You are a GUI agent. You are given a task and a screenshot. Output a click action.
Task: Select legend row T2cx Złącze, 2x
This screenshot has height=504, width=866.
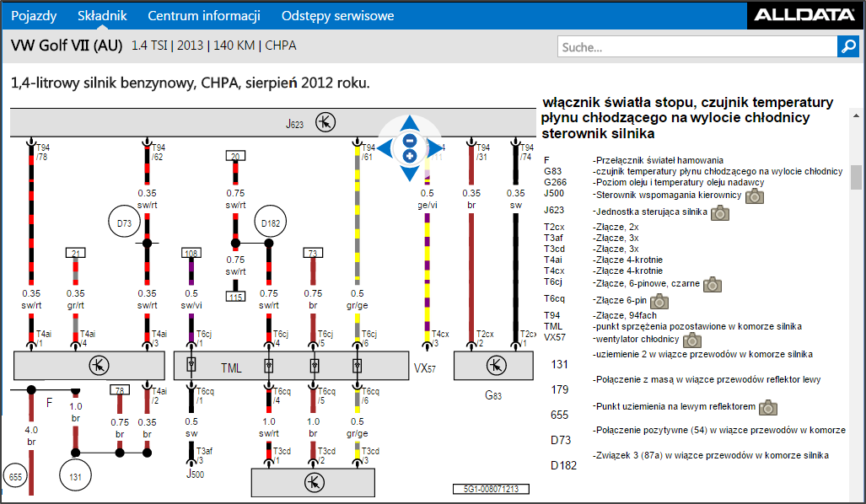coord(591,227)
